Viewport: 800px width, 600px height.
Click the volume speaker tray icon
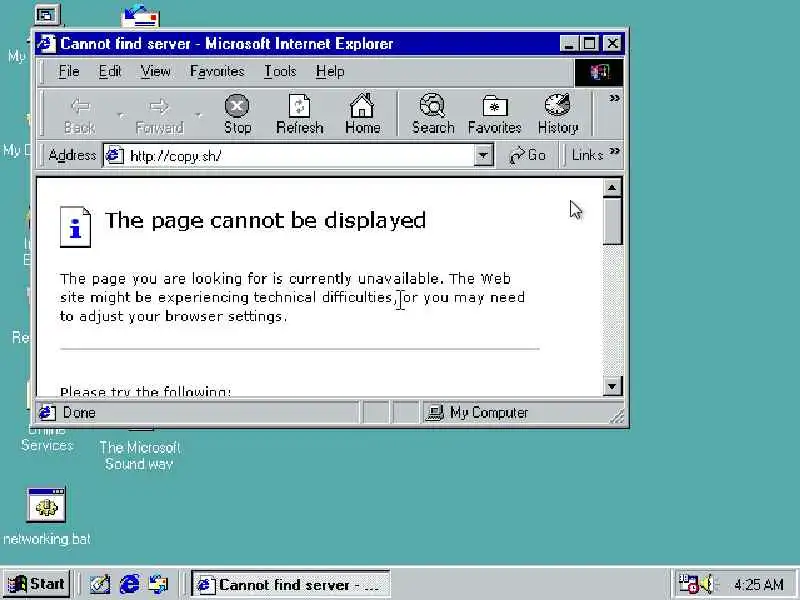point(708,584)
